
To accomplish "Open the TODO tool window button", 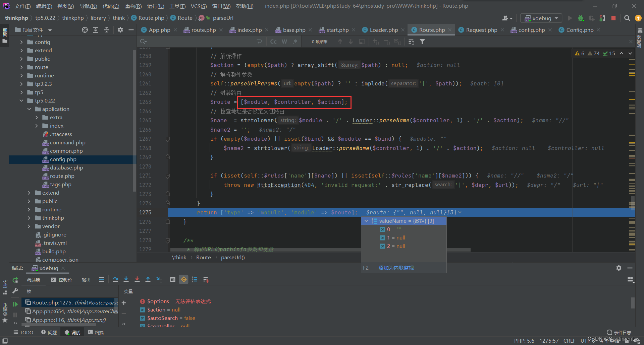I will coord(23,332).
